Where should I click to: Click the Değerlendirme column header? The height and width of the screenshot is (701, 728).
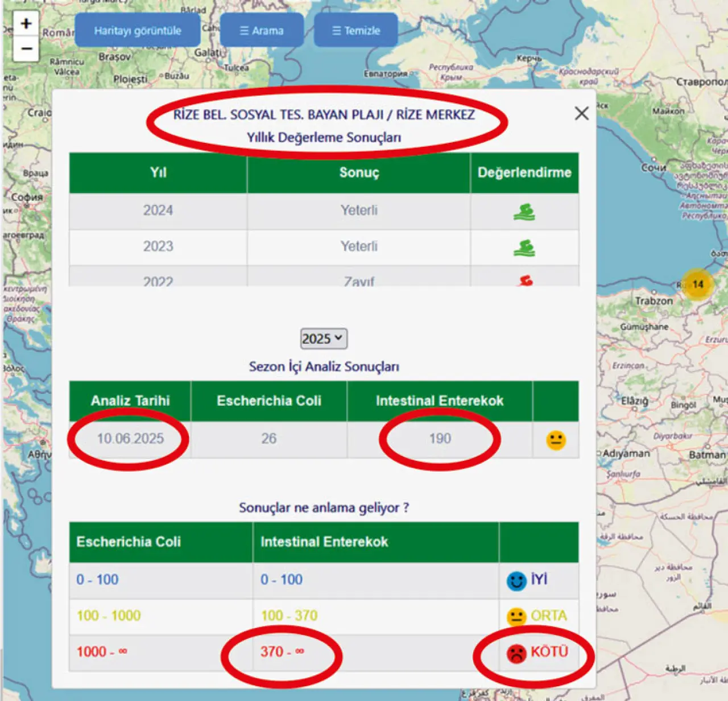pyautogui.click(x=524, y=173)
